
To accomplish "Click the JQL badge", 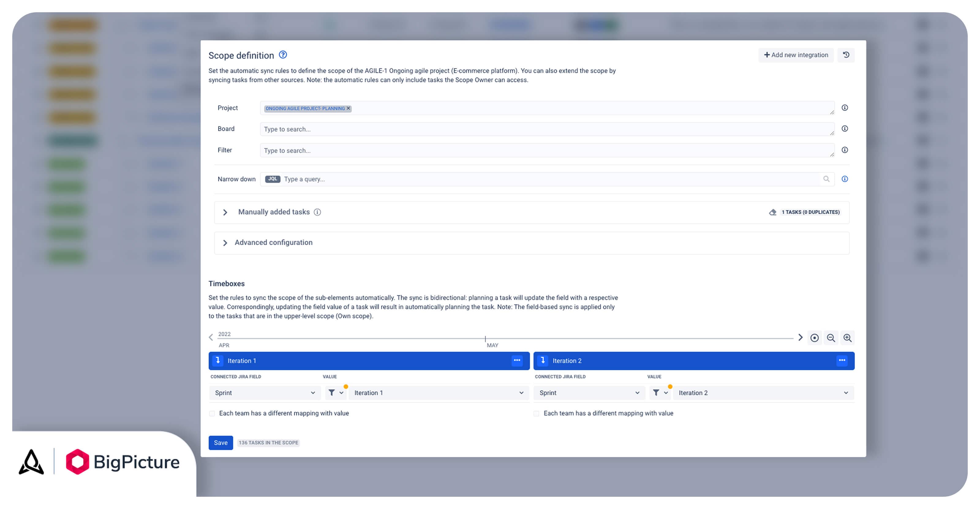I will pos(272,179).
